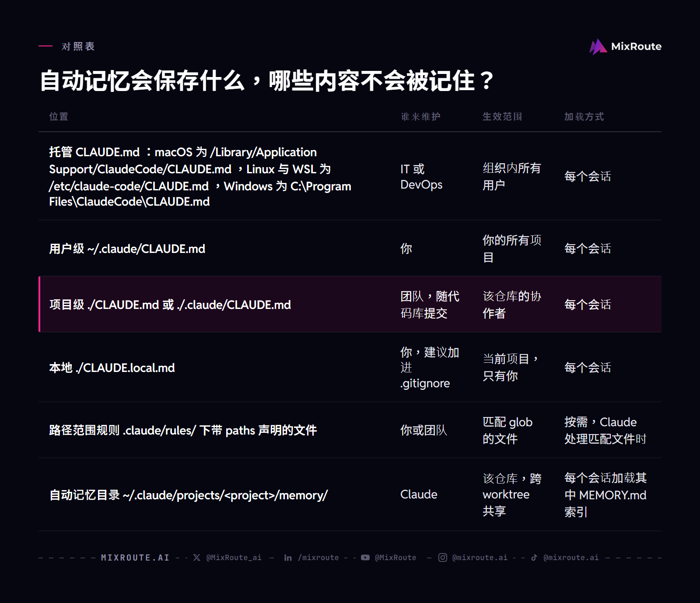Image resolution: width=700 pixels, height=603 pixels.
Task: Click the 对照表 section label
Action: (x=78, y=46)
